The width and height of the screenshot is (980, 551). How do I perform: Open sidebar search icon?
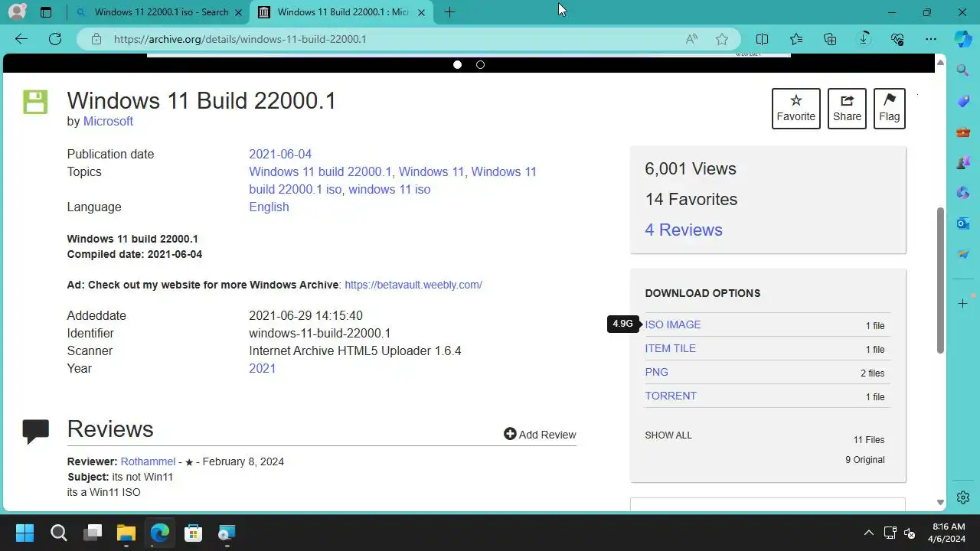pyautogui.click(x=963, y=70)
